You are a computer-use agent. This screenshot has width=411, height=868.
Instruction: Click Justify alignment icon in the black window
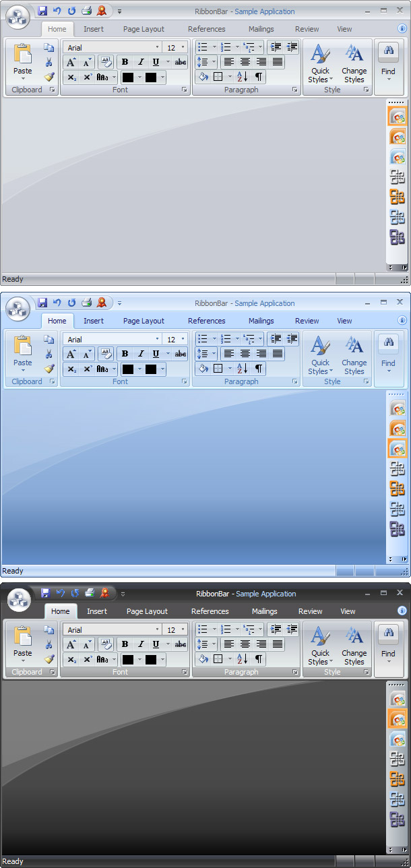277,644
